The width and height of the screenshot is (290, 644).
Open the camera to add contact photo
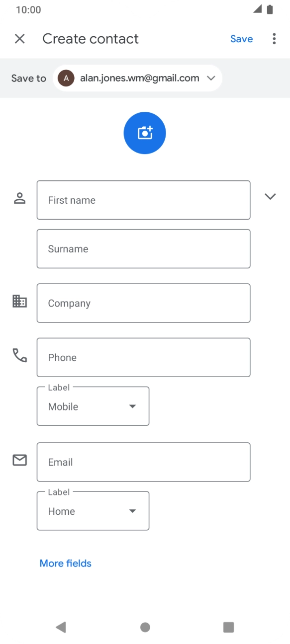tap(144, 133)
